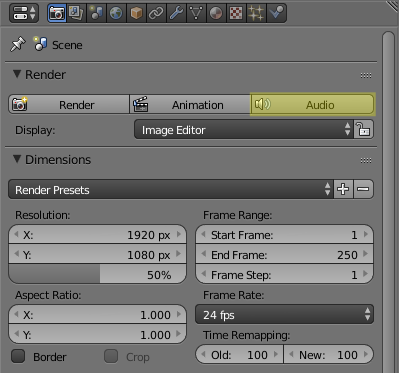
Task: Open Modifiers tab wrench icon
Action: point(176,13)
